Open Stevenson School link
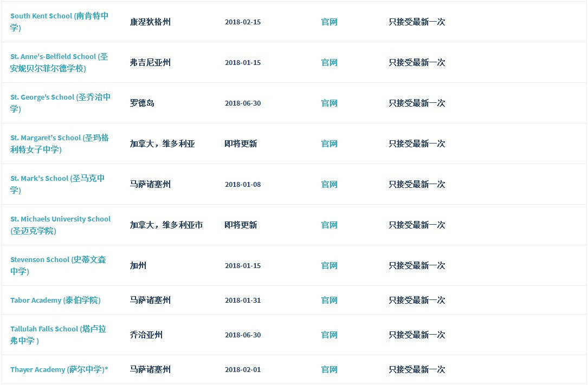This screenshot has width=588, height=385. click(58, 265)
